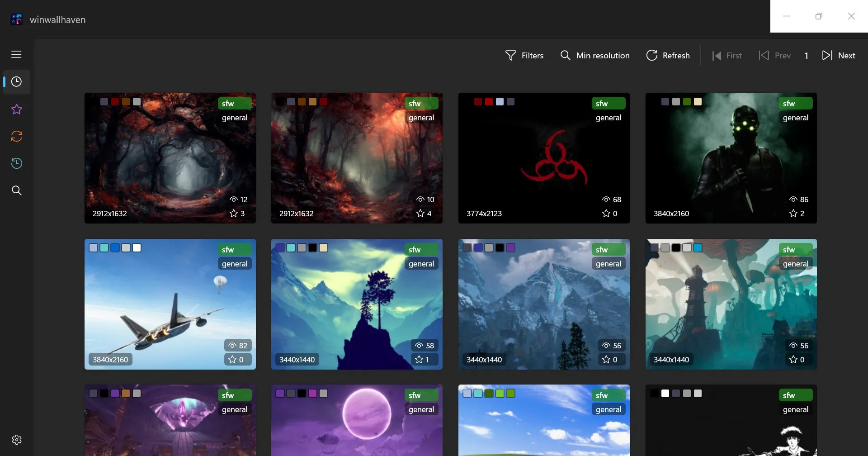Open the Random wallpapers section

click(16, 136)
